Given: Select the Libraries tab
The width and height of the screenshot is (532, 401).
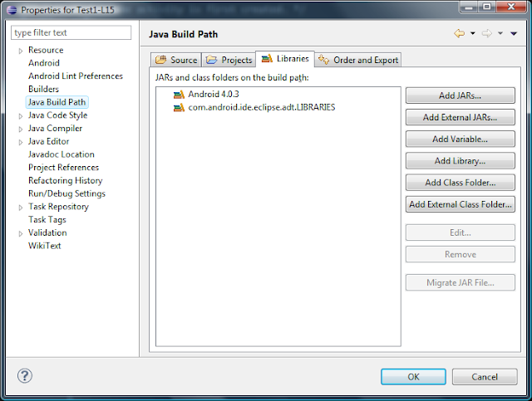Looking at the screenshot, I should coord(285,59).
